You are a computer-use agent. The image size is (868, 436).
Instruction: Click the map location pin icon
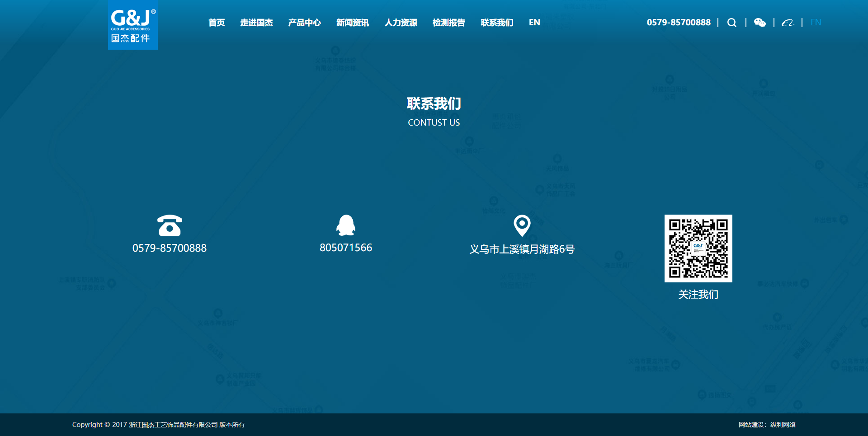pyautogui.click(x=522, y=225)
